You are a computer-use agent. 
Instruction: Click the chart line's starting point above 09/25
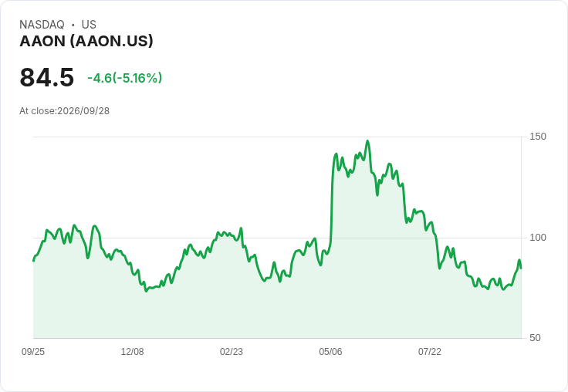[33, 261]
